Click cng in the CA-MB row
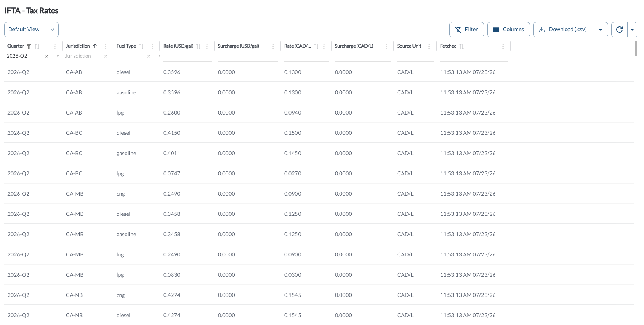Viewport: 644px width, 325px height. coord(121,194)
